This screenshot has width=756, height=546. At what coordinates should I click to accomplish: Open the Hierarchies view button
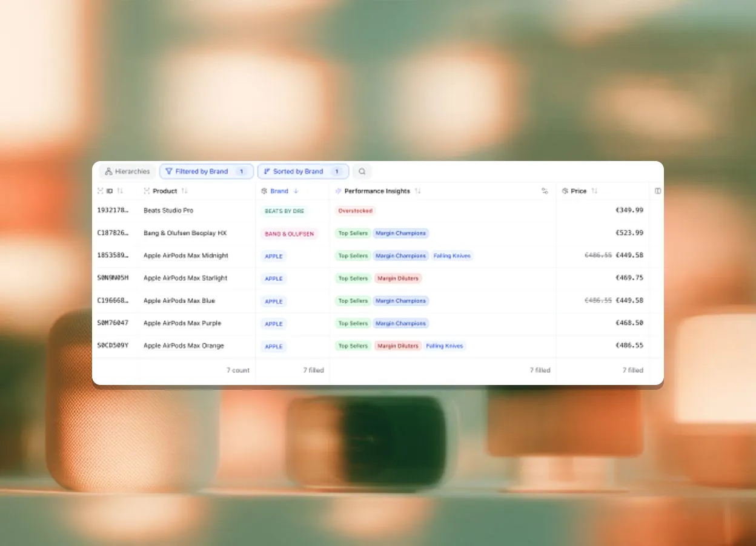(127, 171)
